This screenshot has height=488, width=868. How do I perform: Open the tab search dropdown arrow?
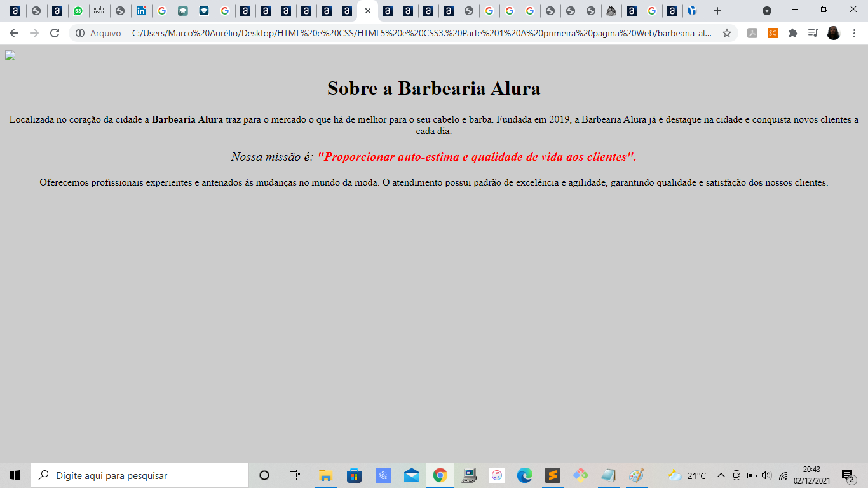767,11
